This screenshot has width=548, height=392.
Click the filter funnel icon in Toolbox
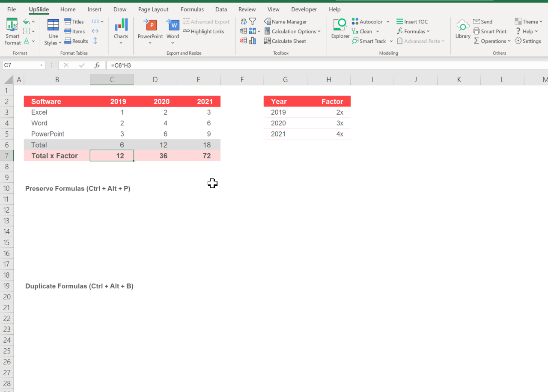pos(253,21)
